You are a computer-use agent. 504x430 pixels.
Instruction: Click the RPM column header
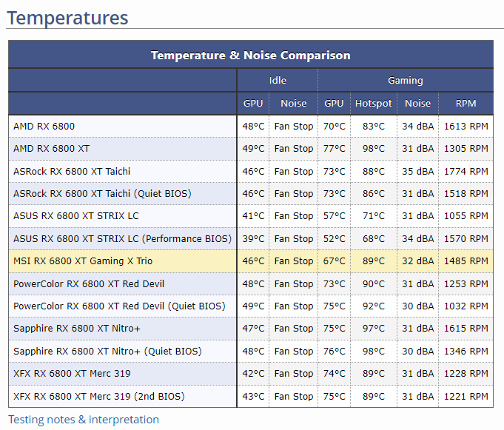[x=466, y=104]
